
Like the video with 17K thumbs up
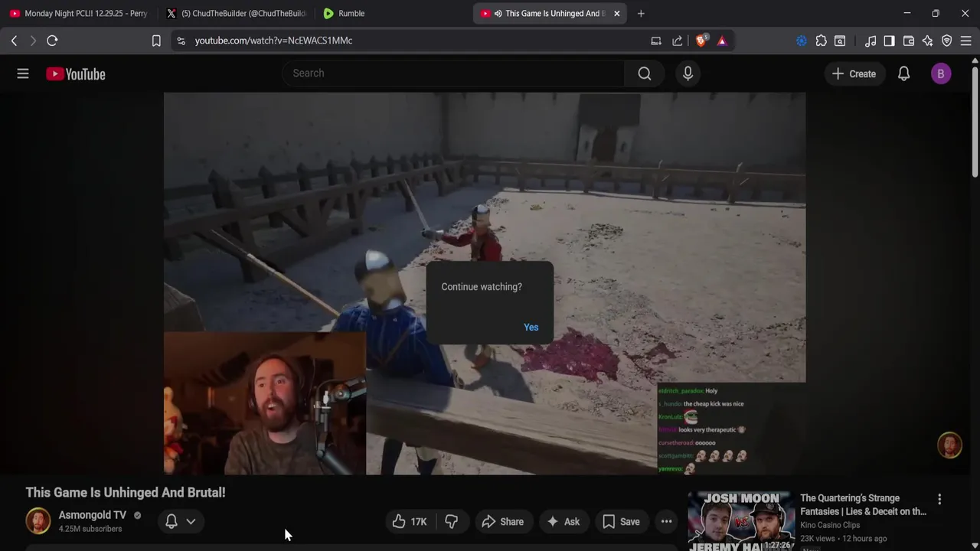[x=410, y=521]
